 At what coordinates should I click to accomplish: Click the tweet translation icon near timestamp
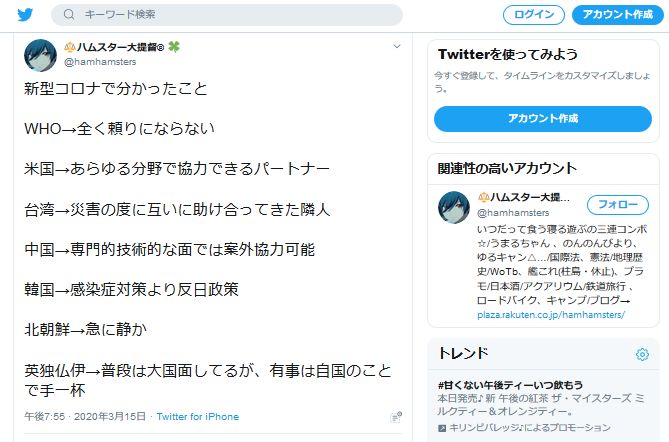click(396, 417)
